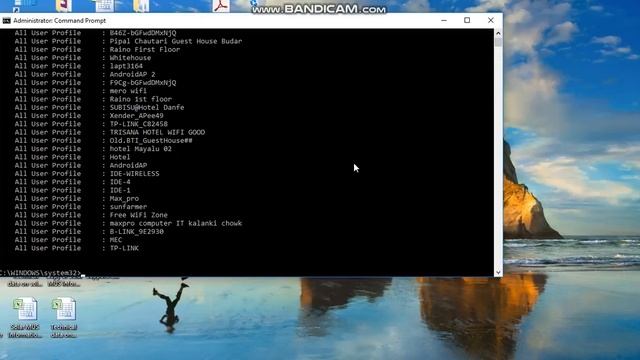This screenshot has width=640, height=360.
Task: Click the 'IDE-WIRELESS' profile entry
Action: click(x=134, y=173)
